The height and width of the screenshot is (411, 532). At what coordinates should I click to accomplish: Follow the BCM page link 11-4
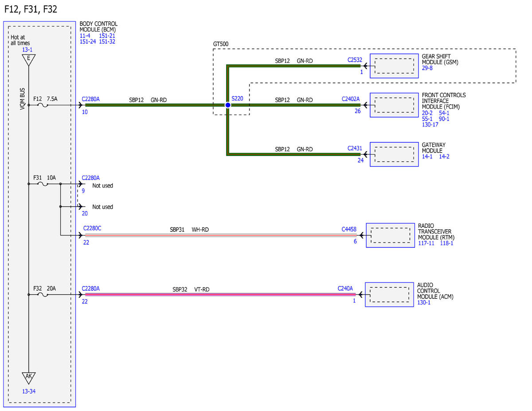(x=85, y=35)
